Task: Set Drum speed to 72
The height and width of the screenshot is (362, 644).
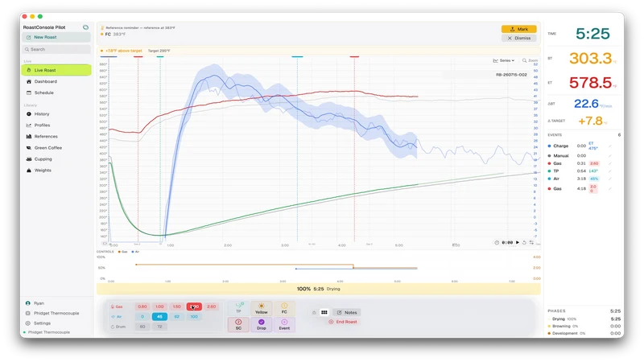Action: click(x=159, y=327)
